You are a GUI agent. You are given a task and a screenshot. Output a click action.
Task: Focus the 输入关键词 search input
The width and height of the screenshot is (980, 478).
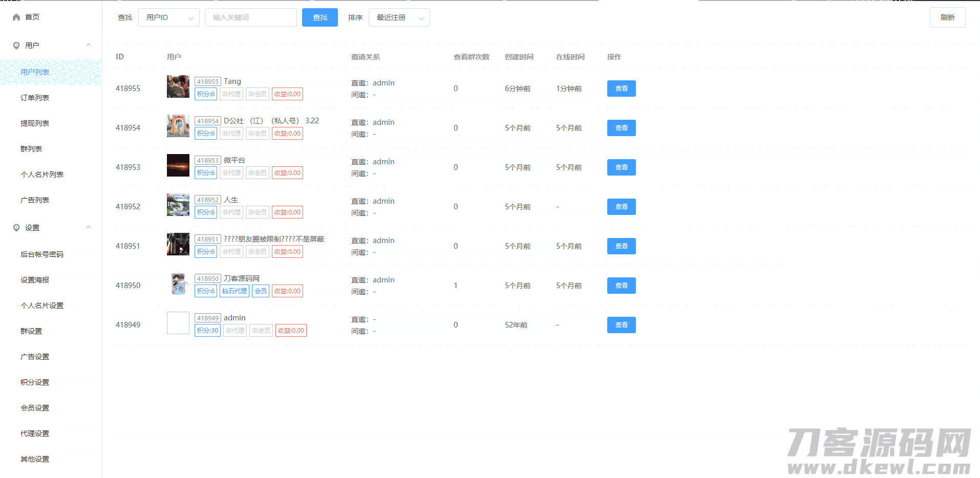pyautogui.click(x=250, y=17)
